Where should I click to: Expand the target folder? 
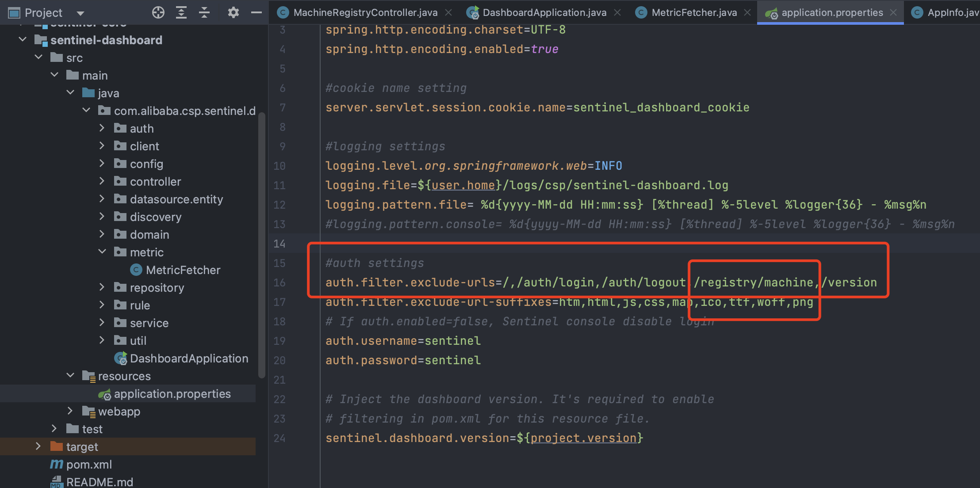point(38,446)
